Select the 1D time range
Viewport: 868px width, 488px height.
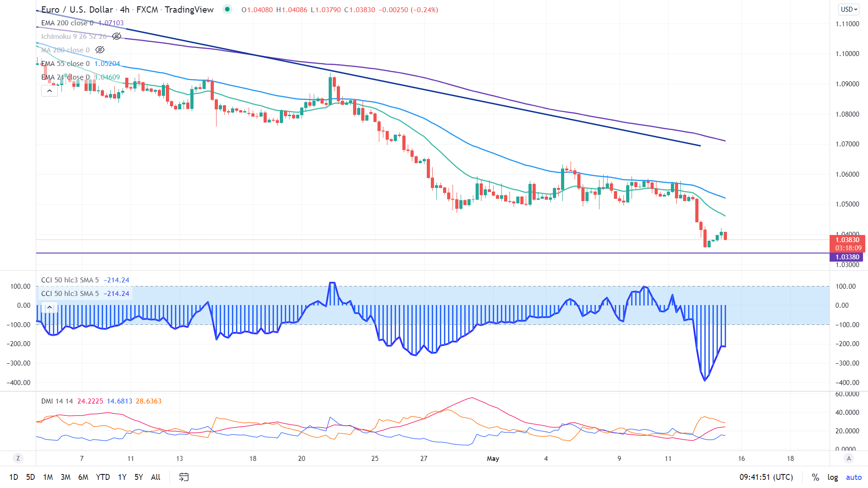tap(14, 477)
